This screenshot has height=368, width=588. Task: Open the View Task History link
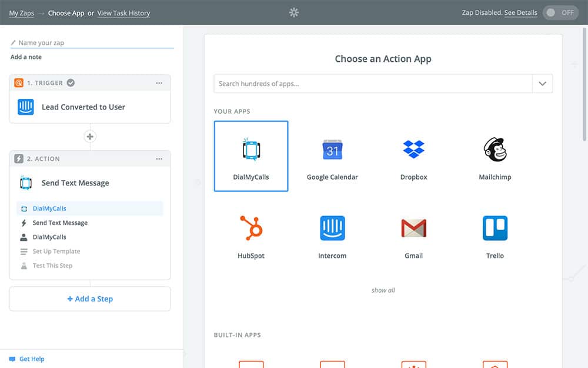[123, 13]
